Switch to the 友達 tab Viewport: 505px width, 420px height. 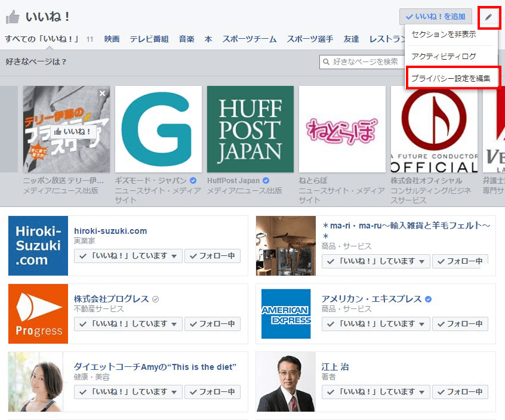tap(351, 39)
